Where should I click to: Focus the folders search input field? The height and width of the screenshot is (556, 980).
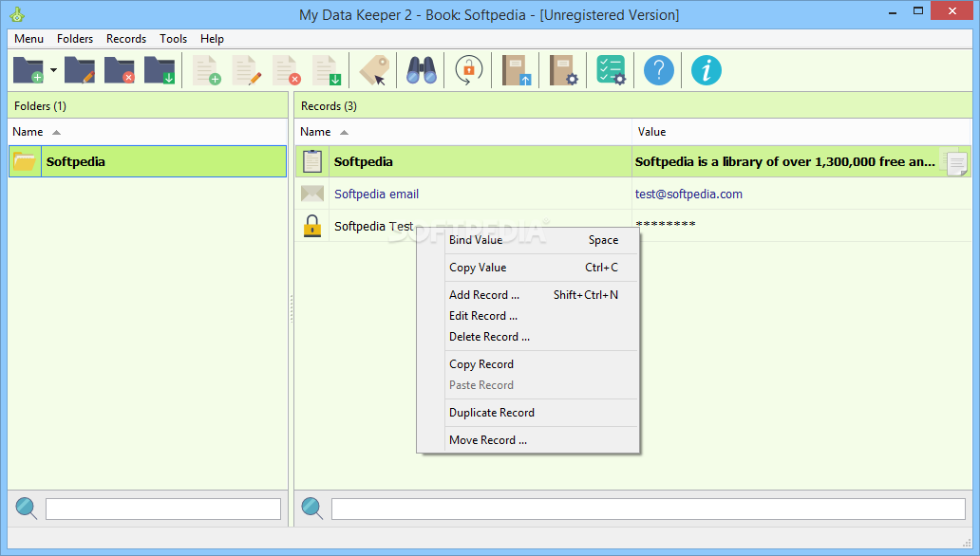pyautogui.click(x=163, y=510)
